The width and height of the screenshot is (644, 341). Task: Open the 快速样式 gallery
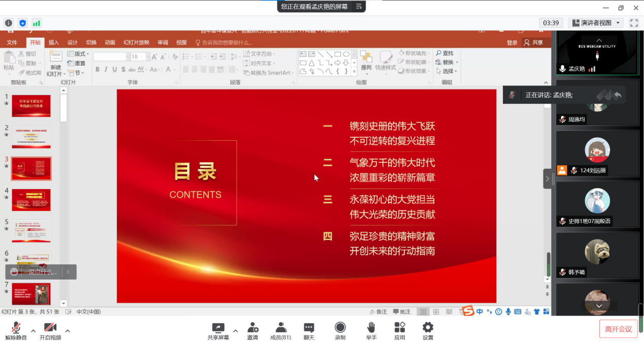click(385, 61)
